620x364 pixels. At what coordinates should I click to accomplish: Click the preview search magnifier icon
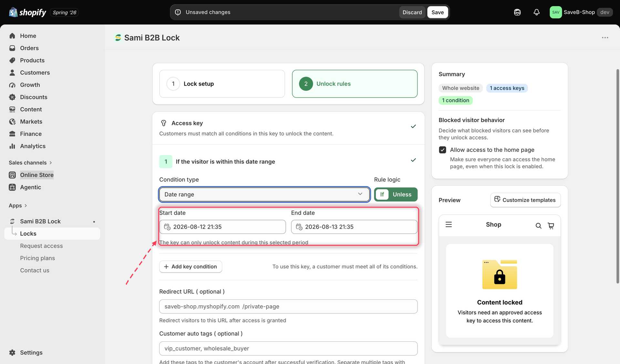538,226
